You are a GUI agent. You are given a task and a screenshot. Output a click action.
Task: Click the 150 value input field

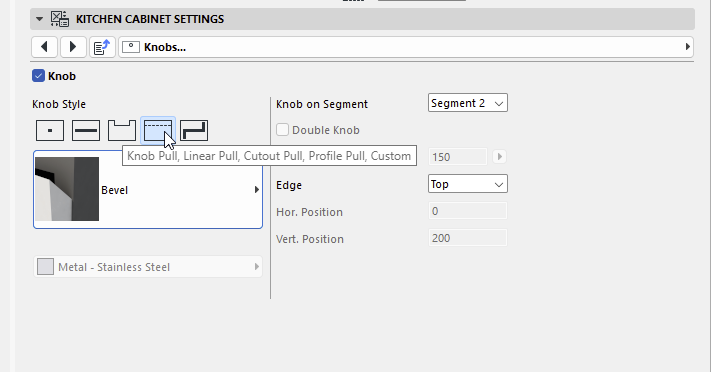(x=458, y=157)
